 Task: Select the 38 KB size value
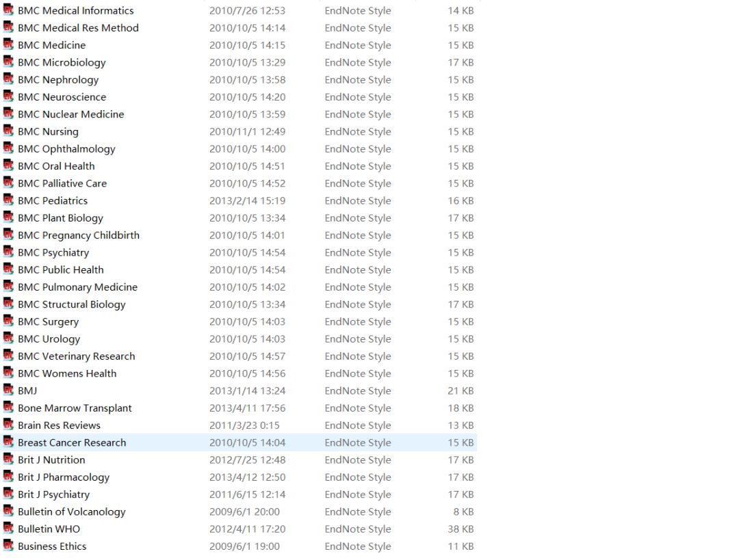pos(461,529)
